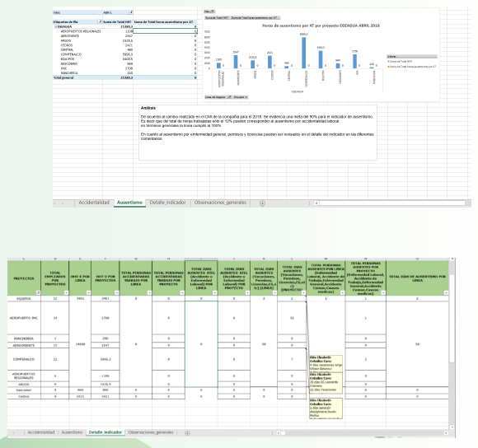
Task: Click the upper horizontal scrollbar left arrow
Action: (x=316, y=203)
